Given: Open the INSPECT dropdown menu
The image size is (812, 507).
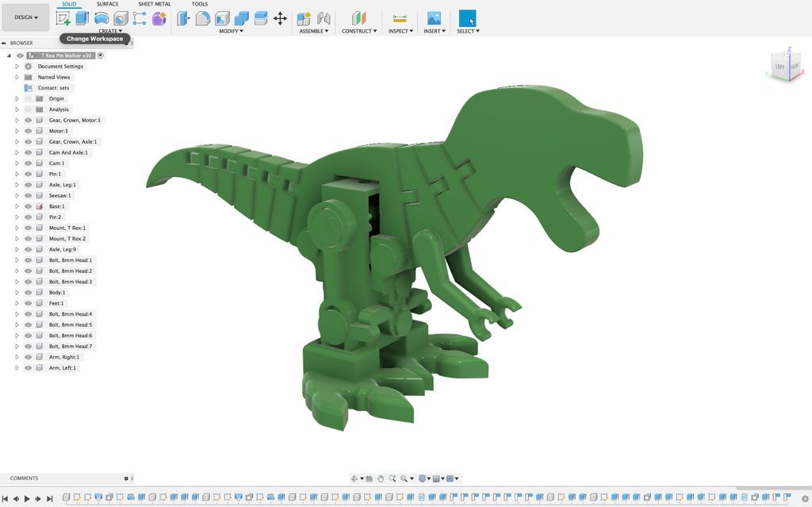Looking at the screenshot, I should click(400, 31).
